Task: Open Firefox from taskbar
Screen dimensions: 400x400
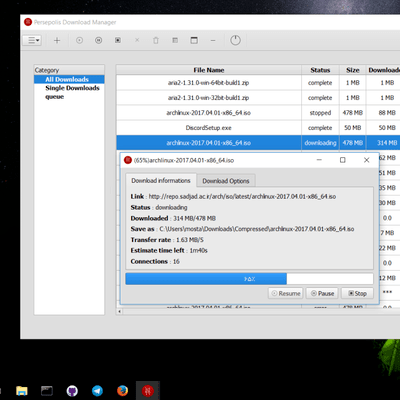Action: 122,391
